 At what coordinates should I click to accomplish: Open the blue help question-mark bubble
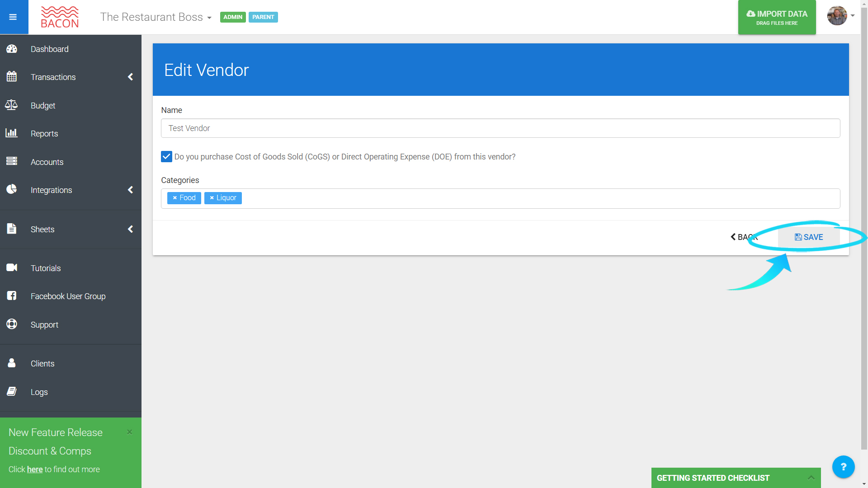pos(843,467)
